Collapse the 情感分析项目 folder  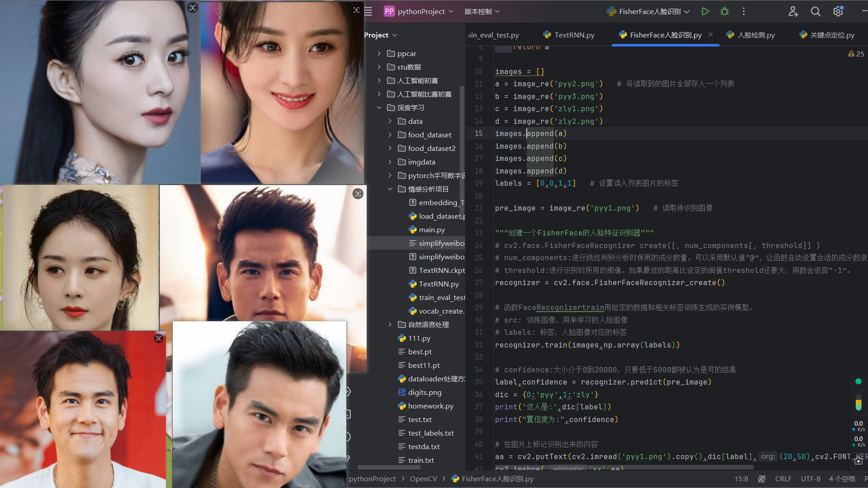click(x=390, y=189)
